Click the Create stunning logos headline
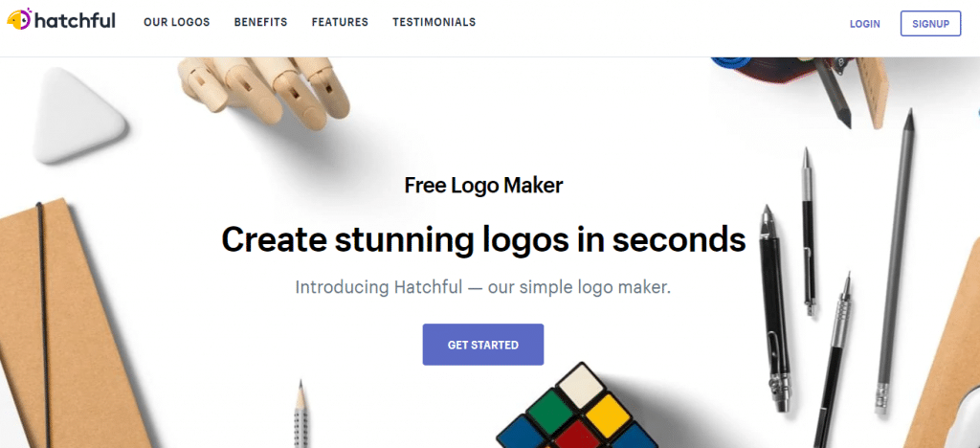This screenshot has height=448, width=980. [483, 239]
